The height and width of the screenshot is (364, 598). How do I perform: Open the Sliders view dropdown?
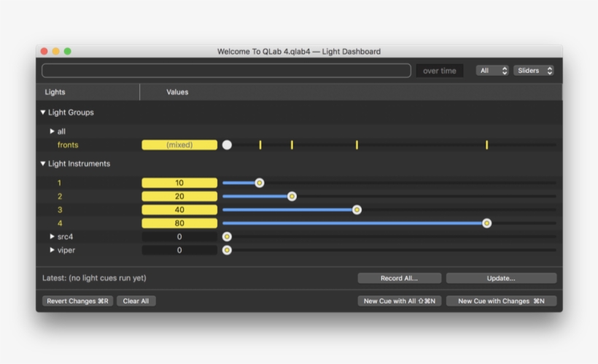534,71
